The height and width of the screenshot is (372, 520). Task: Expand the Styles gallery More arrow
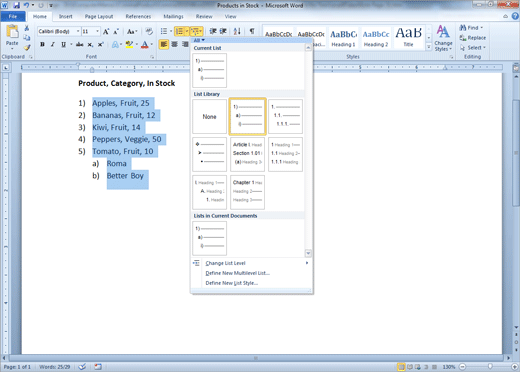[429, 47]
